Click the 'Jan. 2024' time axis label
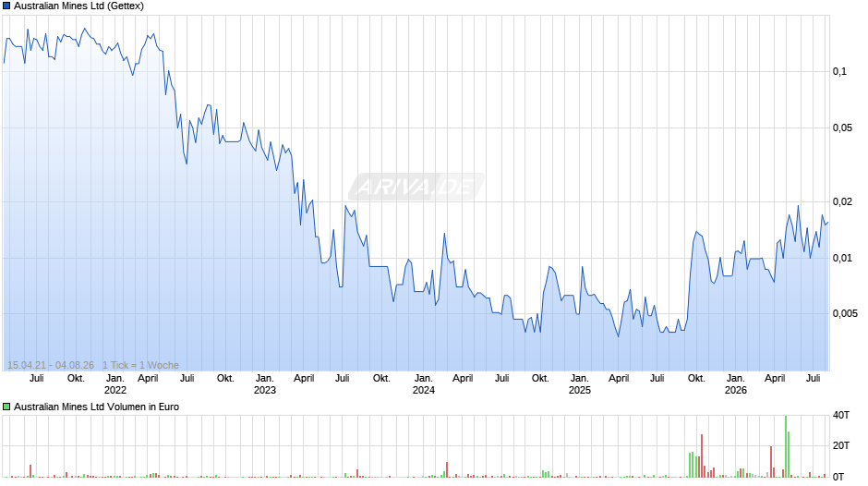This screenshot has width=868, height=486. click(x=424, y=384)
